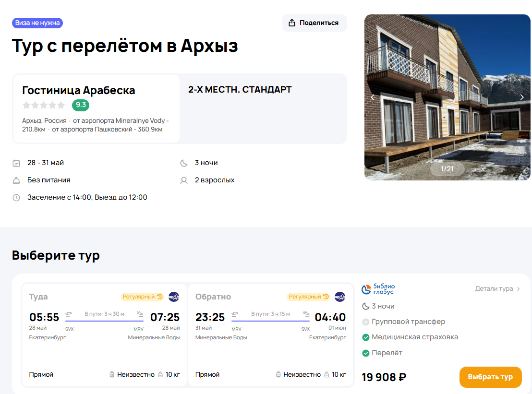Click the Библио Глобус operator logo

(378, 289)
